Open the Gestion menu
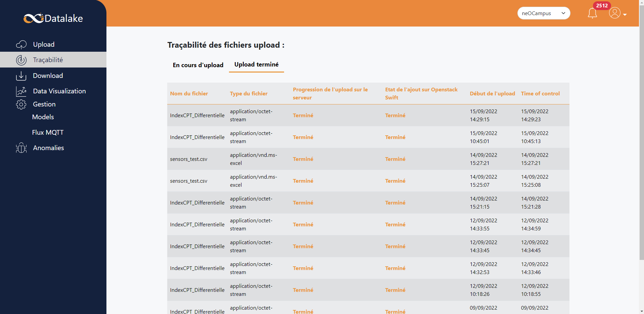The width and height of the screenshot is (644, 314). (44, 104)
